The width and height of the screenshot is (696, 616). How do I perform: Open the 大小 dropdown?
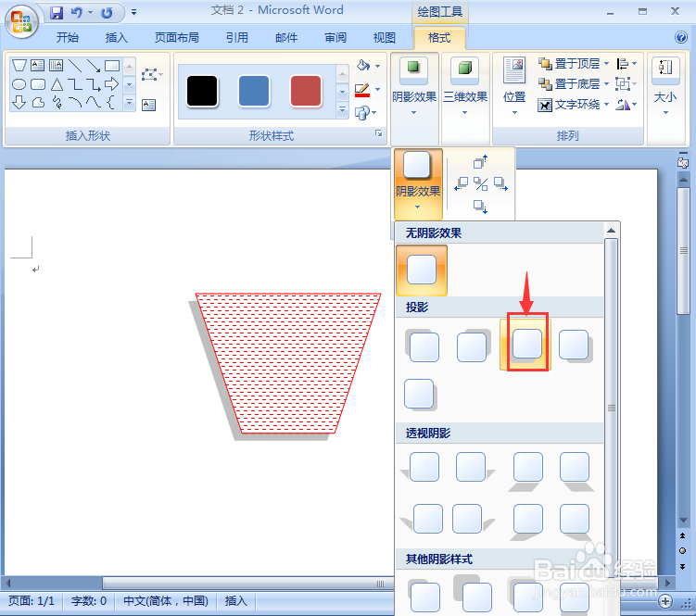tap(665, 85)
